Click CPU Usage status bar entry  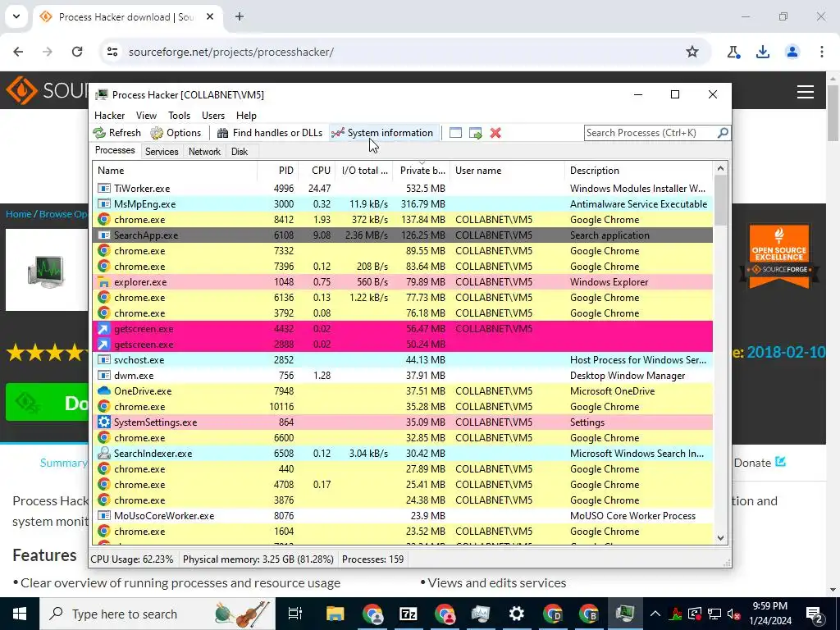coord(132,559)
